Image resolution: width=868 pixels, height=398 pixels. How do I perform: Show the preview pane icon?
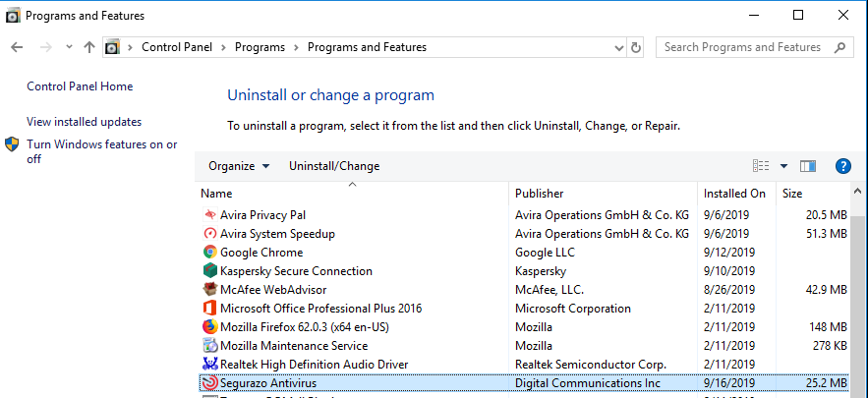click(x=808, y=166)
